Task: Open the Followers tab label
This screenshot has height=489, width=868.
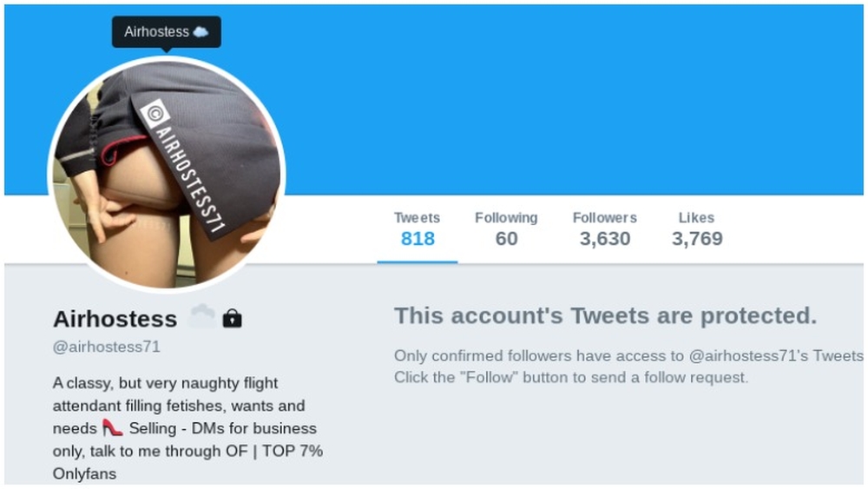Action: click(x=604, y=218)
